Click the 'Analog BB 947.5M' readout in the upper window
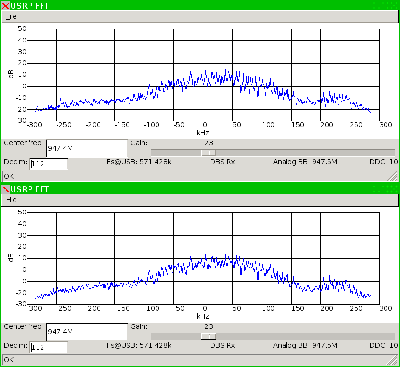 click(x=305, y=162)
